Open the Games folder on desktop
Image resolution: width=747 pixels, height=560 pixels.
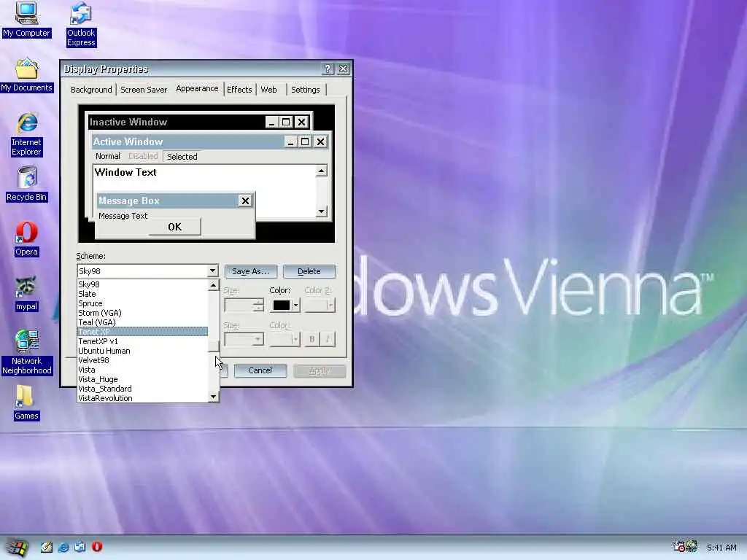(26, 402)
